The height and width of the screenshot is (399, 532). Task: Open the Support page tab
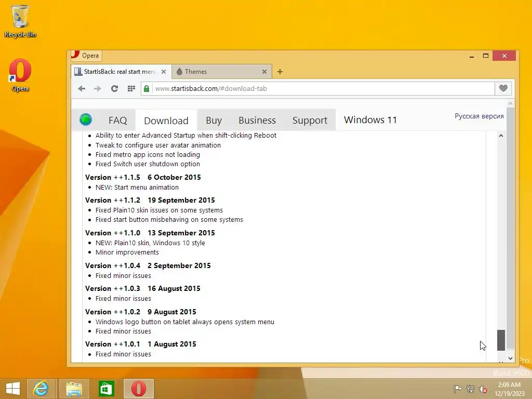(310, 120)
